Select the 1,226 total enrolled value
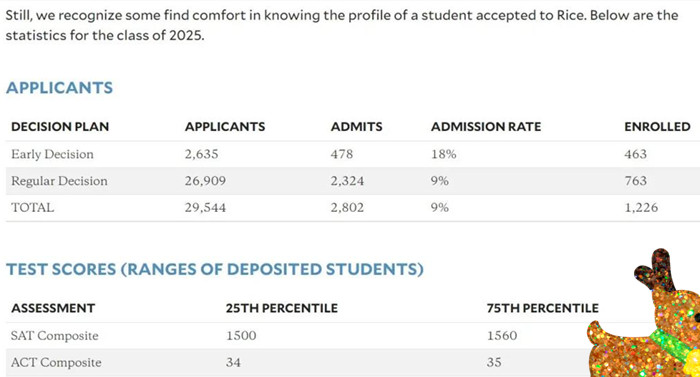 pos(641,208)
